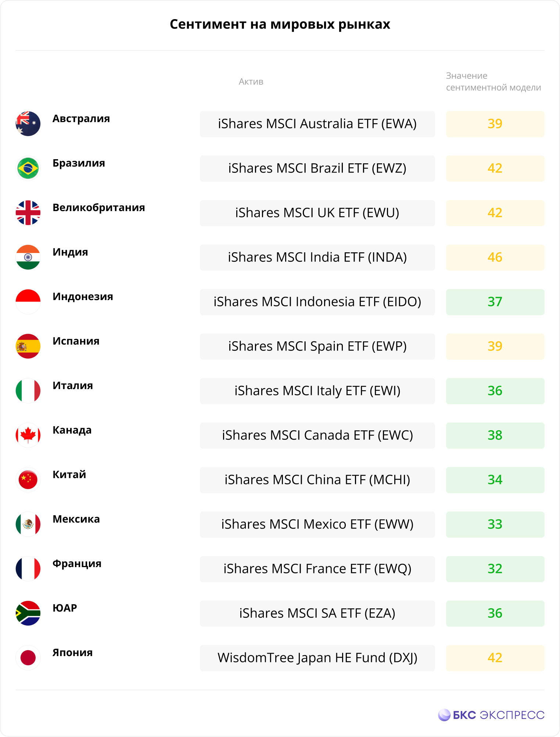Click the Актив column header
Viewport: 560px width, 737px height.
point(251,82)
